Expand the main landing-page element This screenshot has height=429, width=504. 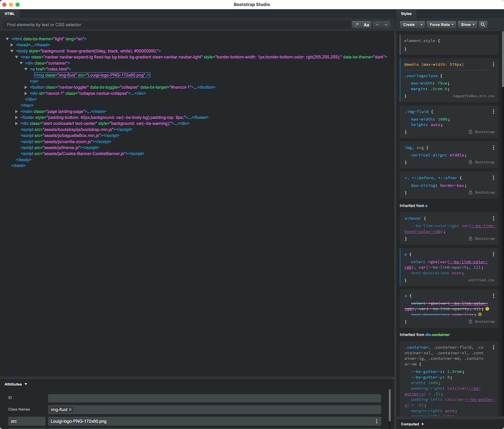[16, 112]
